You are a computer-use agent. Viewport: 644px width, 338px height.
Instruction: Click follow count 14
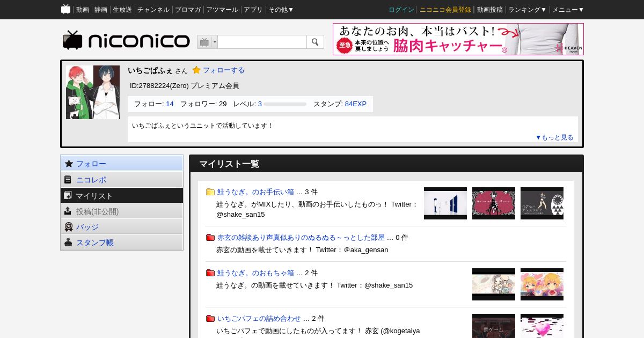click(170, 104)
